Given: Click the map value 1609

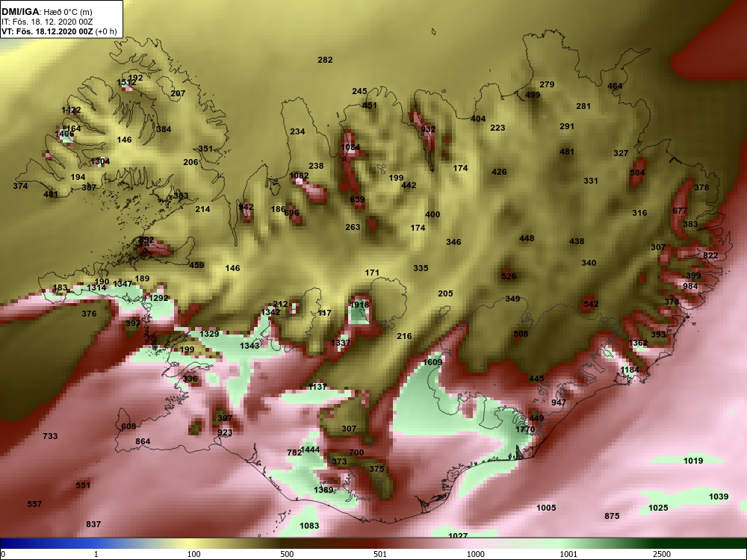Looking at the screenshot, I should tap(433, 362).
